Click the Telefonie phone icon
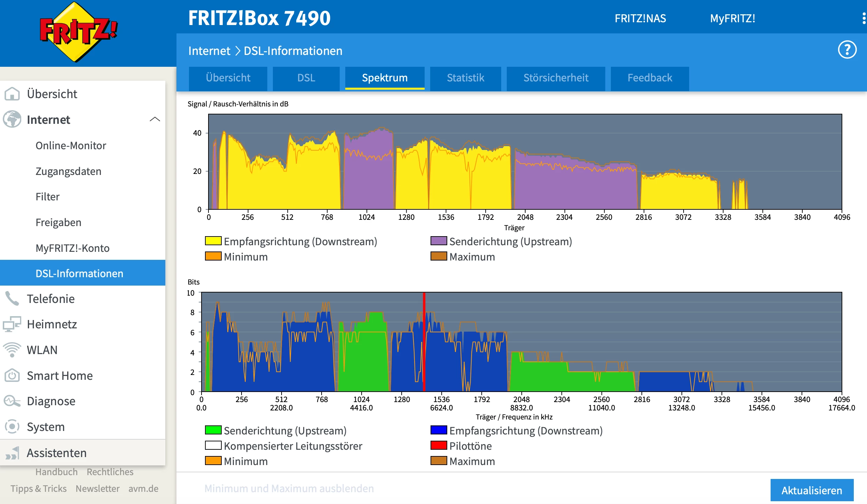The image size is (867, 504). click(12, 299)
